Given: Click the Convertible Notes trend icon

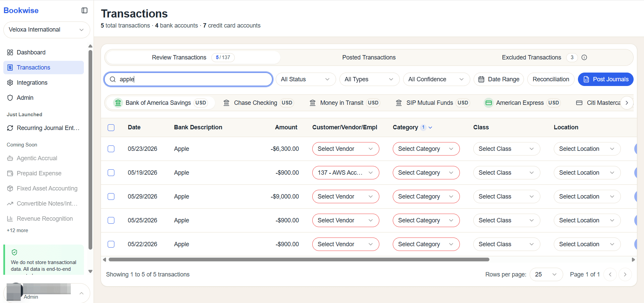Looking at the screenshot, I should (10, 204).
